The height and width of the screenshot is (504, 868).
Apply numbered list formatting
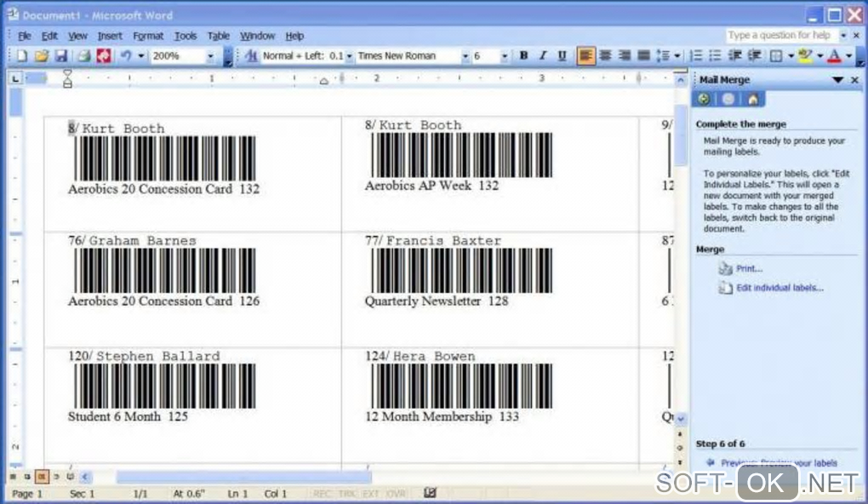tap(696, 56)
